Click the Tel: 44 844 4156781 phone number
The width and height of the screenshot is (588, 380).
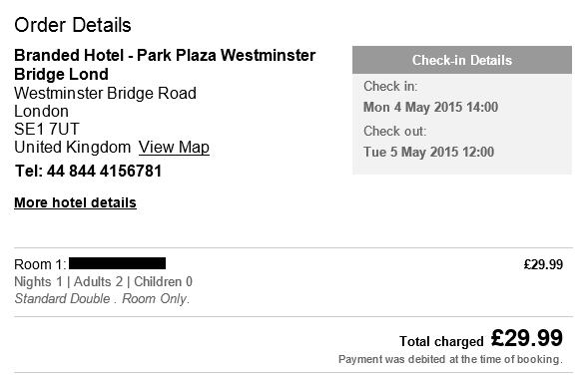(x=88, y=171)
